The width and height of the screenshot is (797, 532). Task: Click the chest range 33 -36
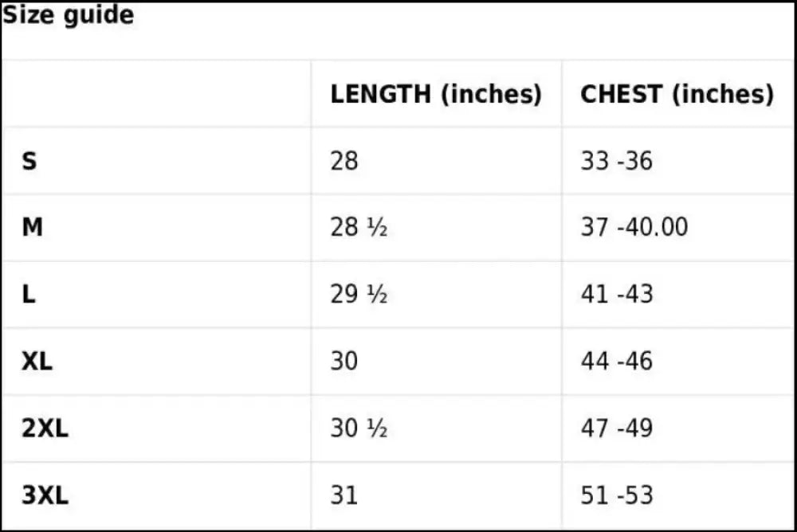[x=616, y=162]
